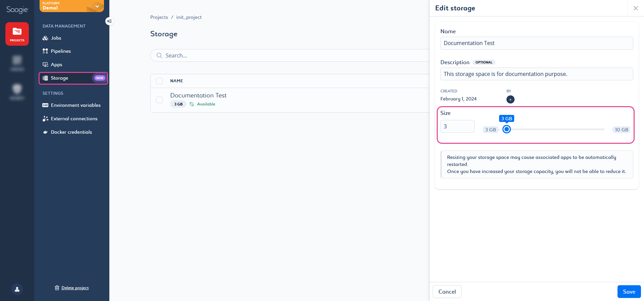Screen dimensions: 644x301
Task: Click the Cancel button
Action: 447,292
